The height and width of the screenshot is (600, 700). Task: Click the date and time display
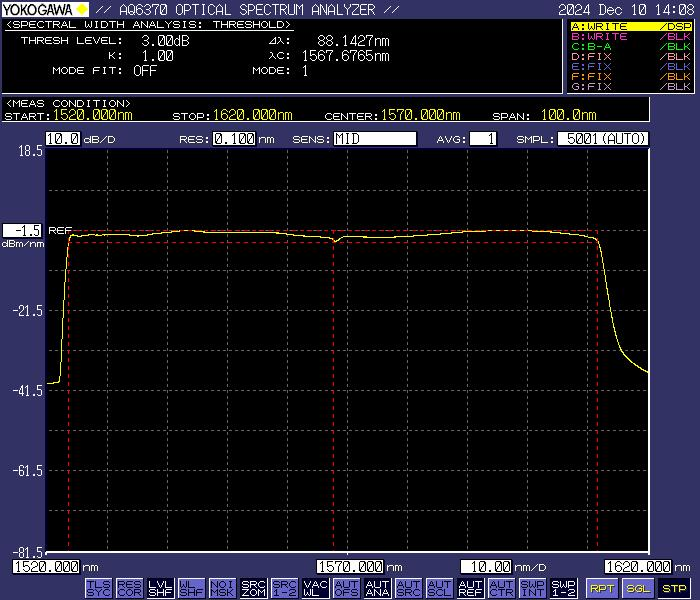click(x=626, y=9)
